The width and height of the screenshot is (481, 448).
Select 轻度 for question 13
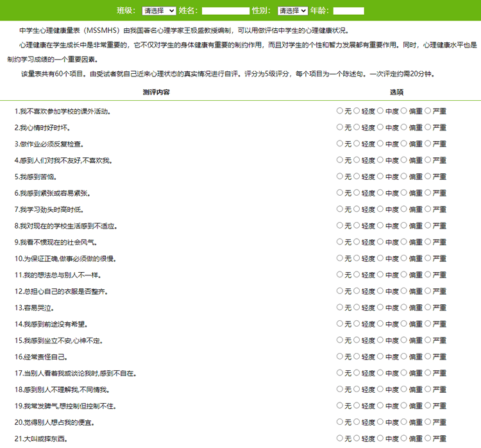357,307
